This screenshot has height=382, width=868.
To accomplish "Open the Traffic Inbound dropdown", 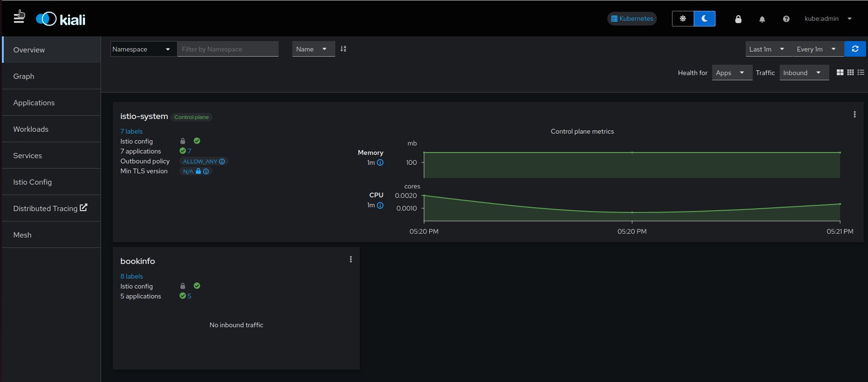I will click(x=804, y=73).
